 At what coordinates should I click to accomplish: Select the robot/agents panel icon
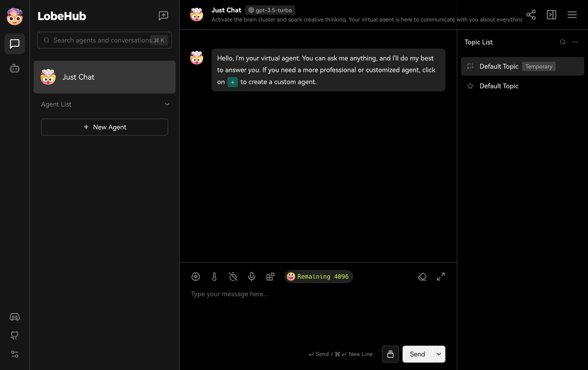point(14,68)
